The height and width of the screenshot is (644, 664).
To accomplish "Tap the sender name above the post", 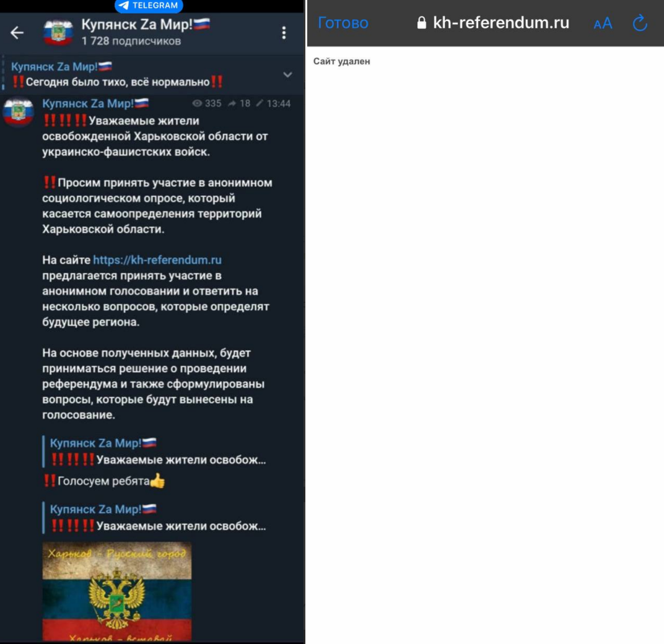I will point(95,104).
